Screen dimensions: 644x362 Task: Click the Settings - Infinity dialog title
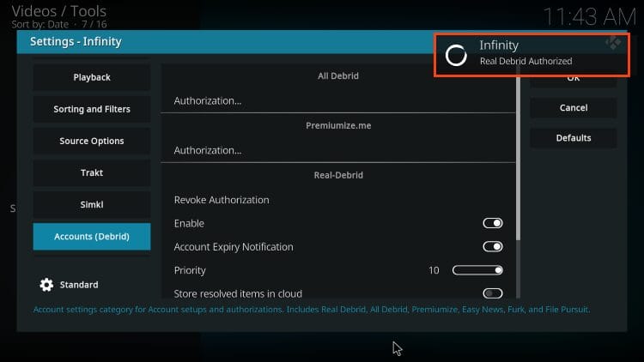(76, 42)
